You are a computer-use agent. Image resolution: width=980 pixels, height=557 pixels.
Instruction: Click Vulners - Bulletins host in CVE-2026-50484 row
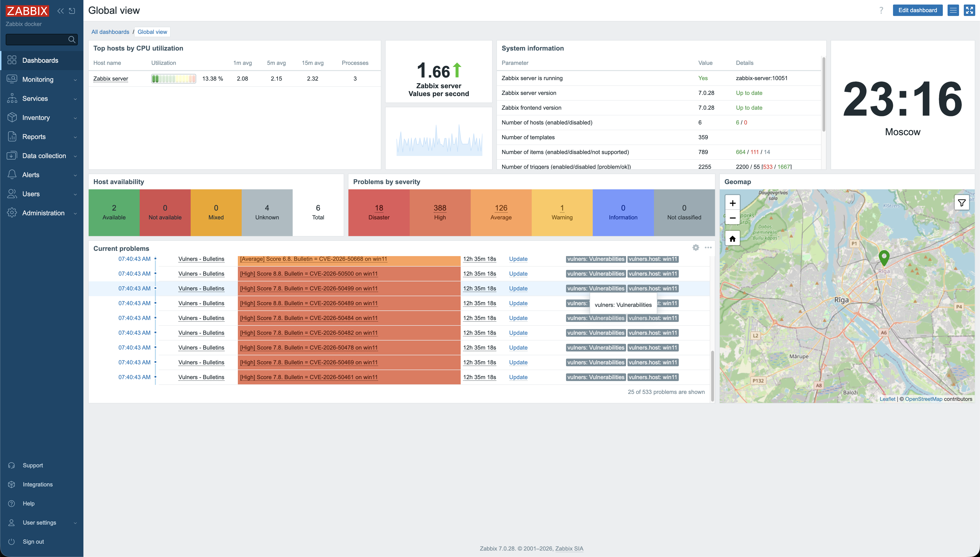pos(201,318)
